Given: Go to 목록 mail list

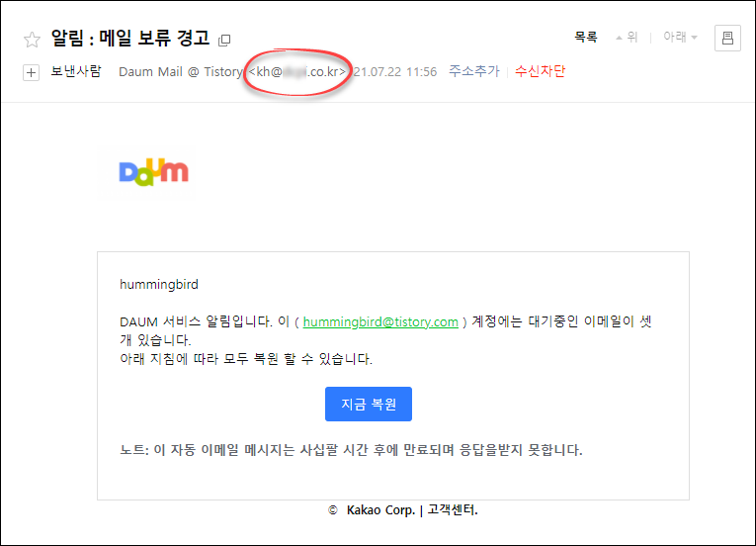Looking at the screenshot, I should pyautogui.click(x=586, y=37).
